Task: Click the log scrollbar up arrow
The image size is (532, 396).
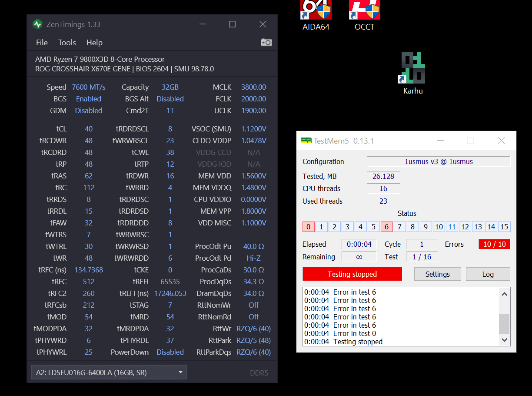Action: [x=504, y=294]
